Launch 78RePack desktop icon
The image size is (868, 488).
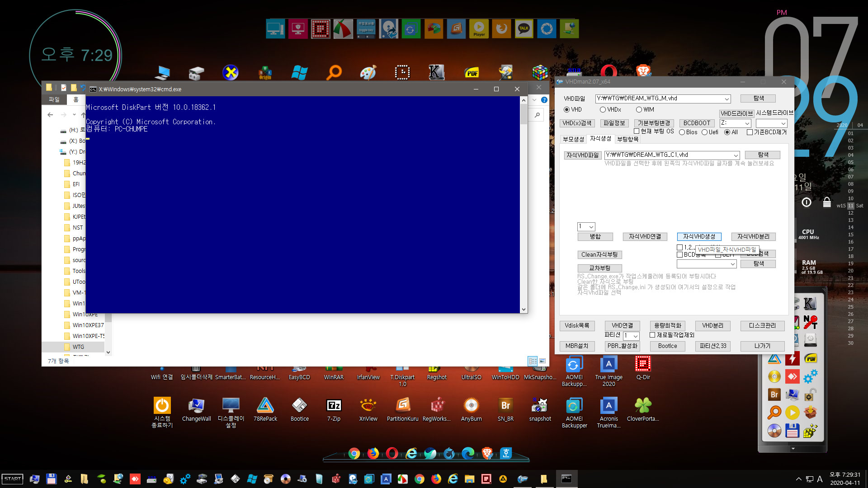coord(265,409)
